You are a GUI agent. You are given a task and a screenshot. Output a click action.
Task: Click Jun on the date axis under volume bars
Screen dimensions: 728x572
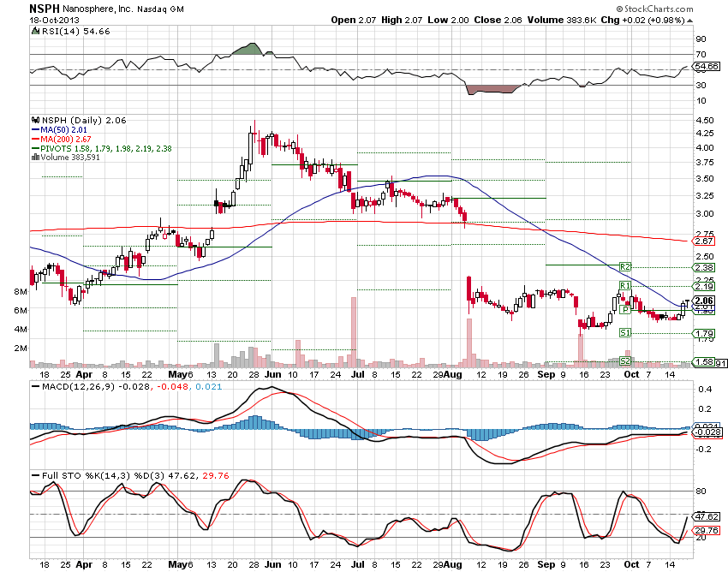[x=272, y=374]
